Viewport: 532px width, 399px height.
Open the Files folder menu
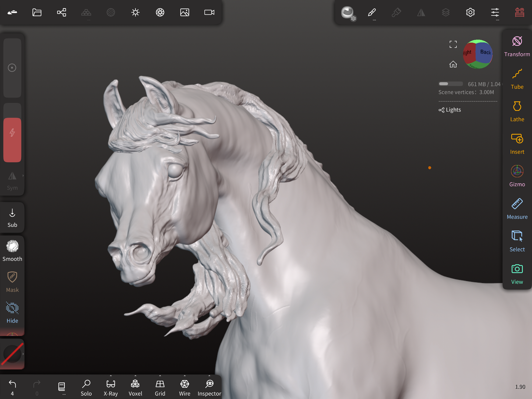click(x=37, y=13)
